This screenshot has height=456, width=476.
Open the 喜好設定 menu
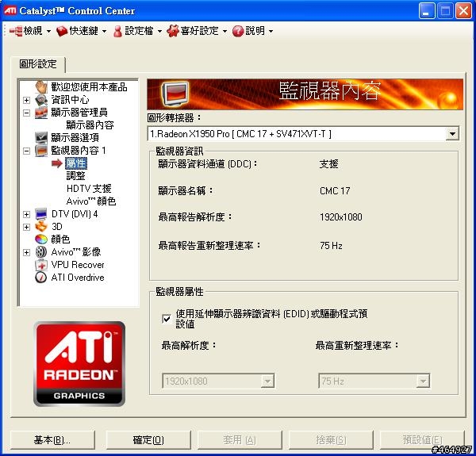[x=197, y=31]
